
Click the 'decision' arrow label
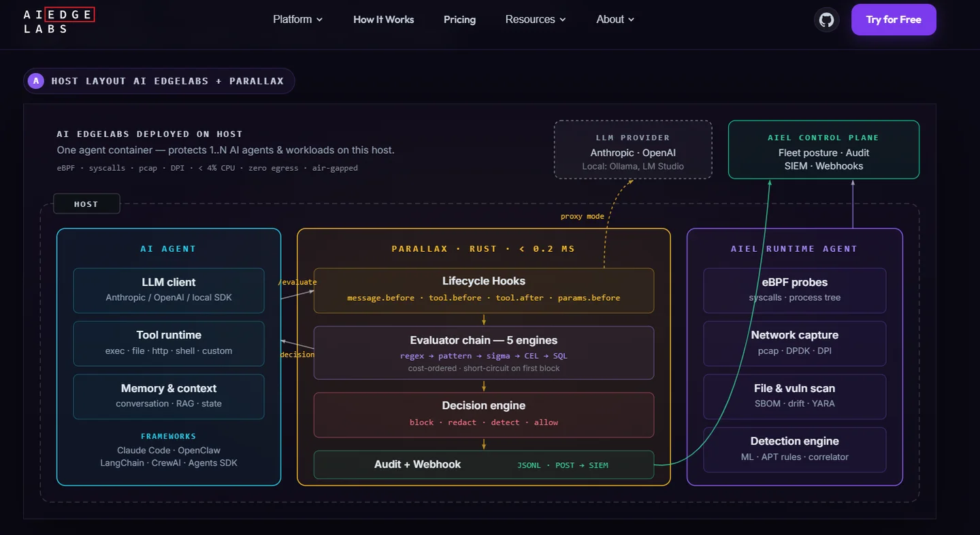(297, 354)
